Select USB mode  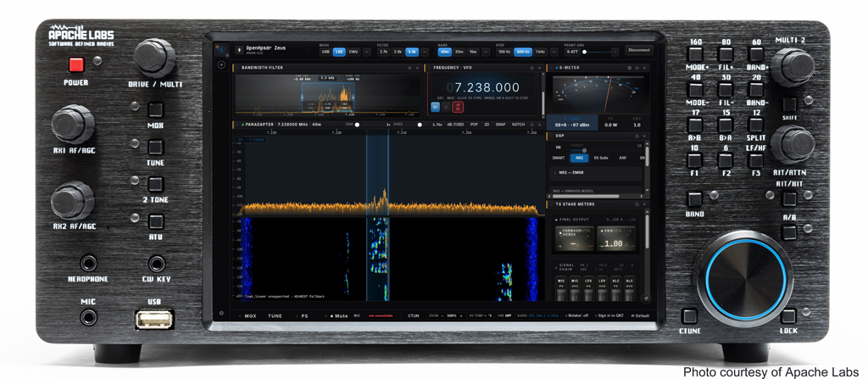pos(325,52)
